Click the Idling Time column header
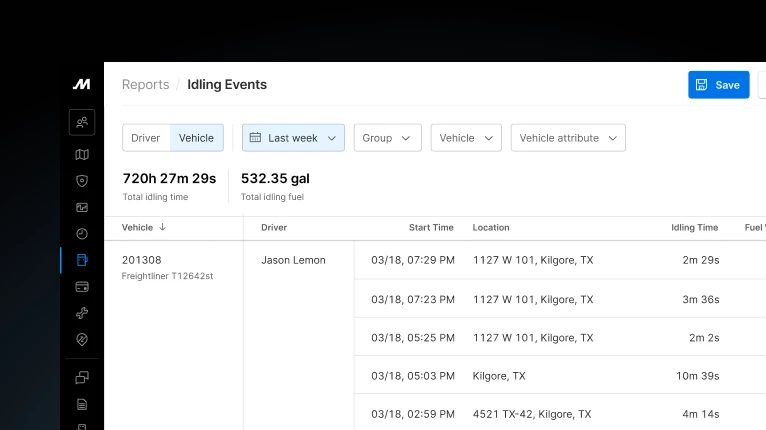This screenshot has width=766, height=430. point(695,227)
